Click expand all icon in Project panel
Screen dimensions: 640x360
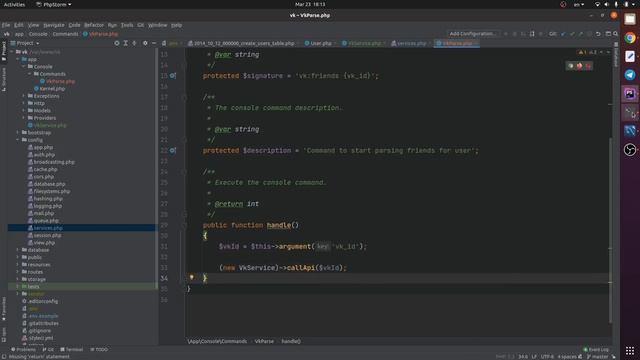pyautogui.click(x=126, y=43)
